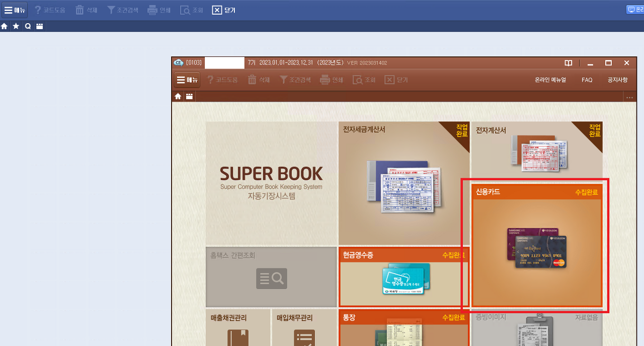Open 메뉴 in the brown Super Book window

187,80
